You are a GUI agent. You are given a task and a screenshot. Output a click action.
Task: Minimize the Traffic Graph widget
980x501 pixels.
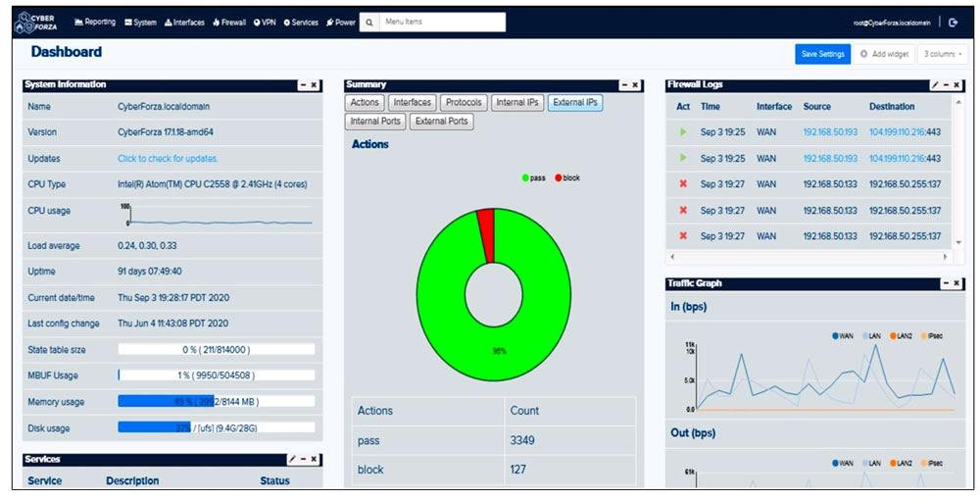[947, 284]
